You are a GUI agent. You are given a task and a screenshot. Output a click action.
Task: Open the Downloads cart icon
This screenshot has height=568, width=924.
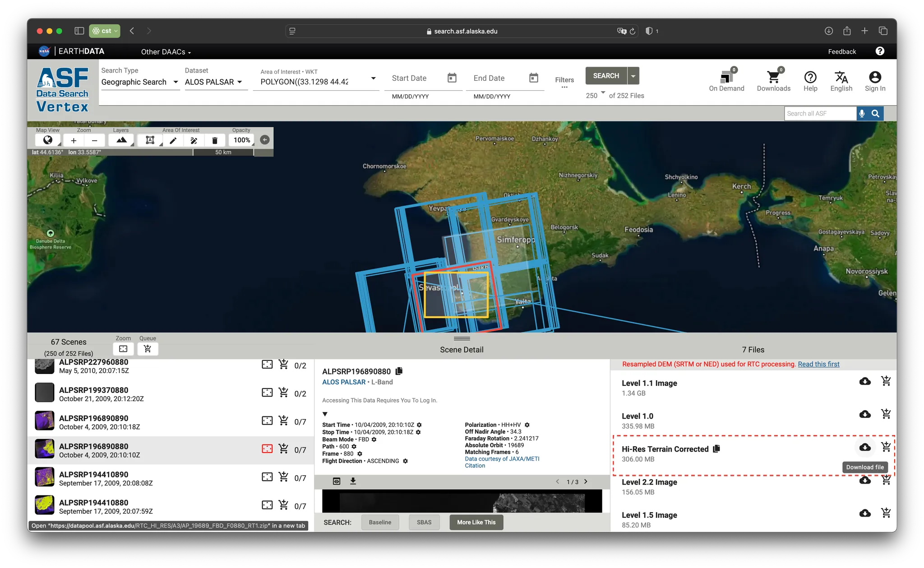click(773, 77)
